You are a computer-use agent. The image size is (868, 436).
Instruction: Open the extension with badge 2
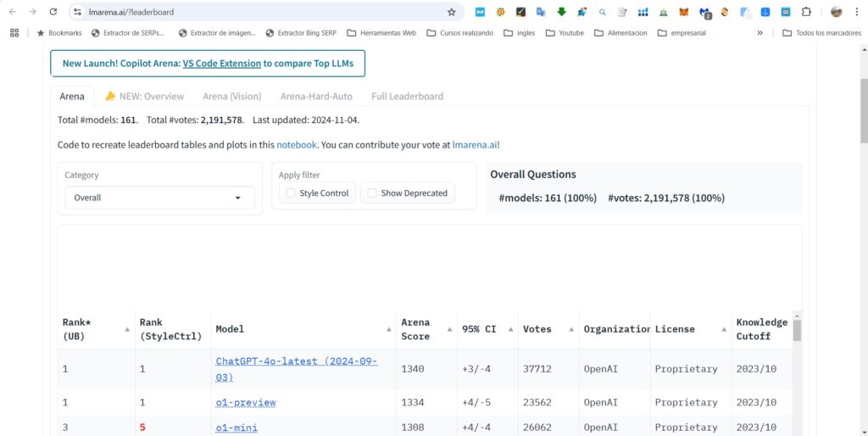(x=704, y=12)
